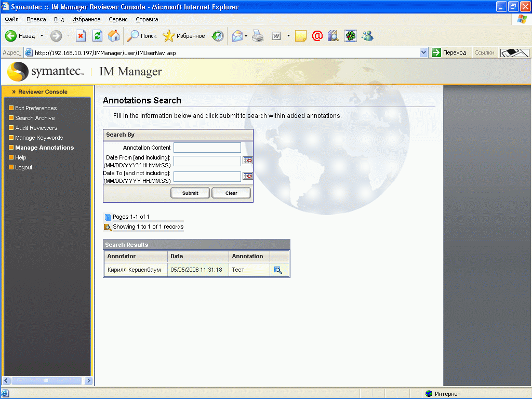Clear the search form fields
The image size is (532, 399).
click(x=231, y=193)
